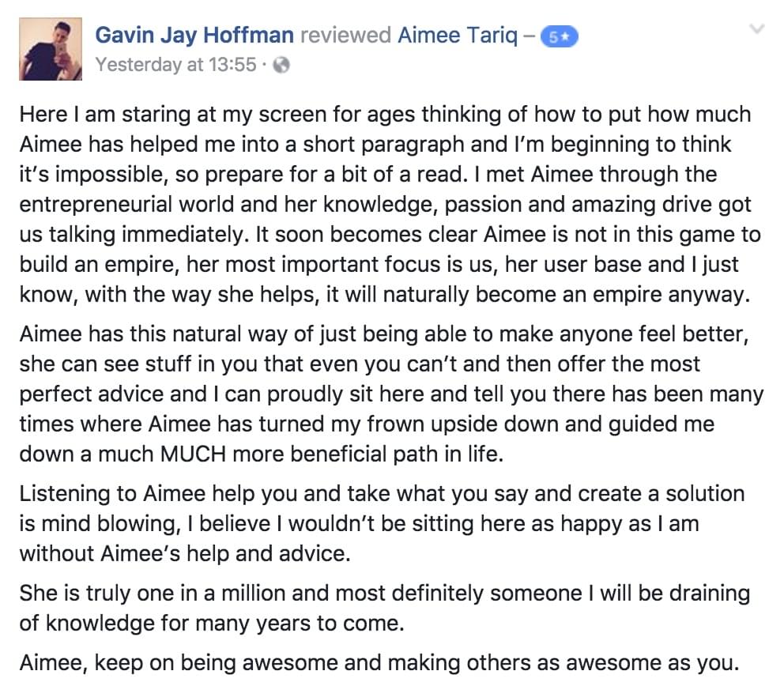The width and height of the screenshot is (784, 686).
Task: Click the globe public privacy icon
Action: click(281, 65)
